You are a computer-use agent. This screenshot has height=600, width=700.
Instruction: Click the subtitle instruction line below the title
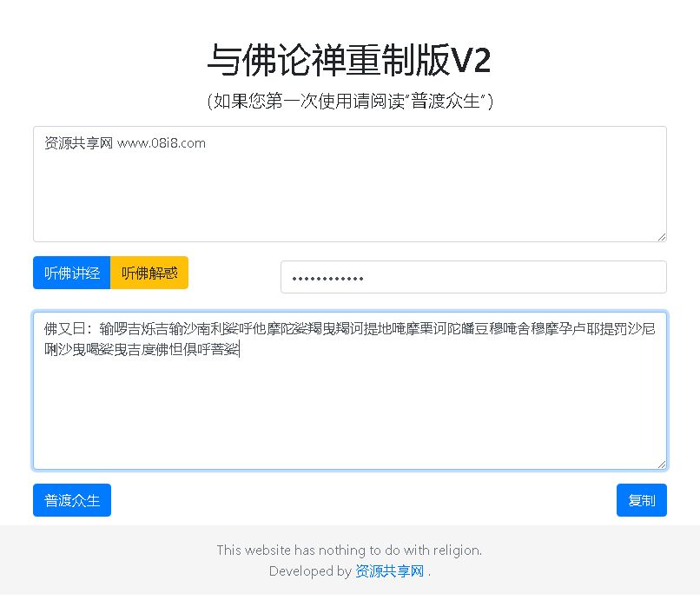pos(350,102)
